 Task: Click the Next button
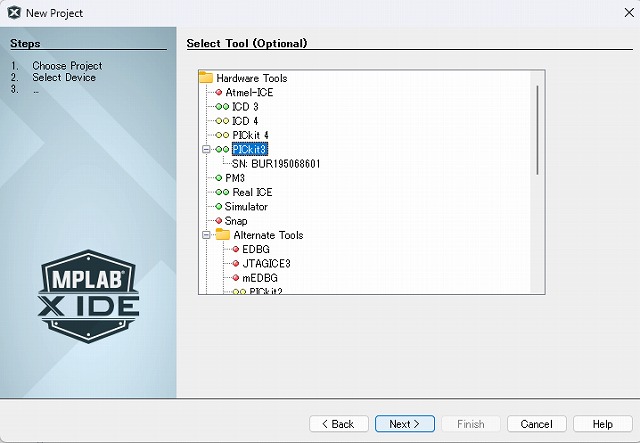click(x=404, y=424)
